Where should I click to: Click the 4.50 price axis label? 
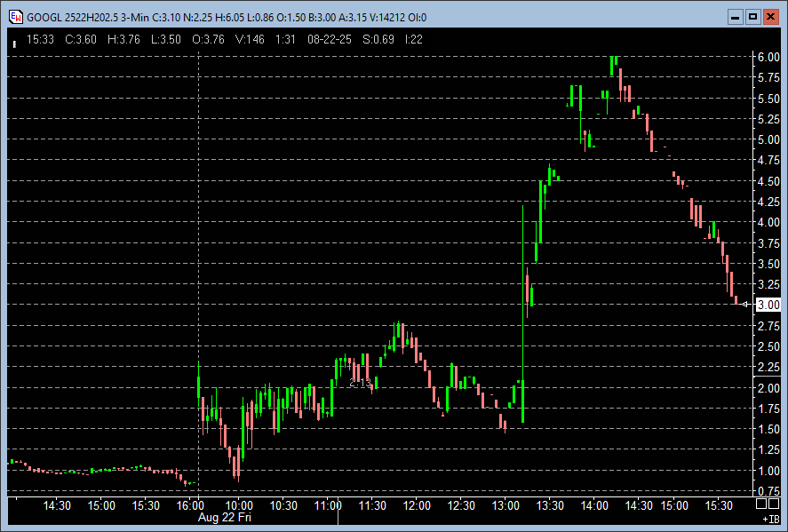click(x=768, y=181)
